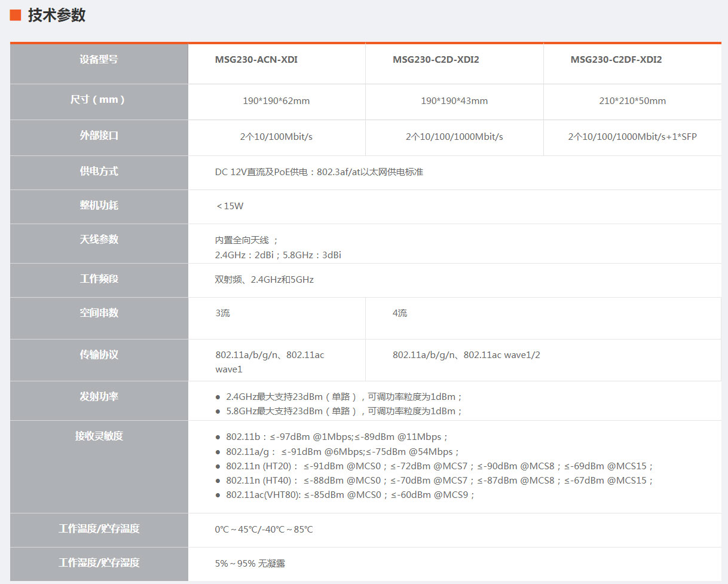This screenshot has width=728, height=584.
Task: Click the 2.4GHz最大支持23dBm transmit power line
Action: 344,397
